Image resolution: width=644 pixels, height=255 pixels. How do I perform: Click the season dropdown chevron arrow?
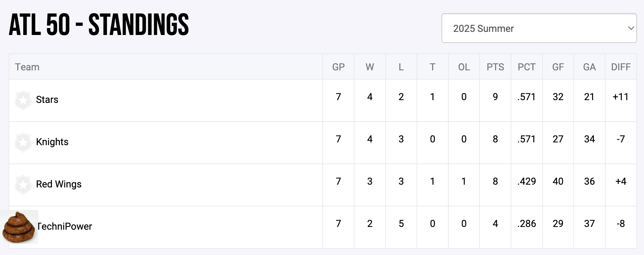click(x=631, y=28)
